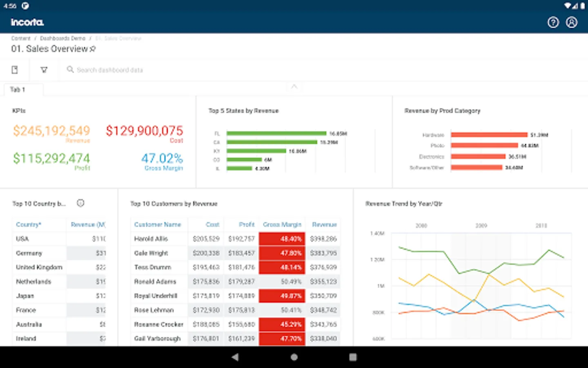The image size is (588, 368).
Task: Open the help question mark icon
Action: coord(553,22)
